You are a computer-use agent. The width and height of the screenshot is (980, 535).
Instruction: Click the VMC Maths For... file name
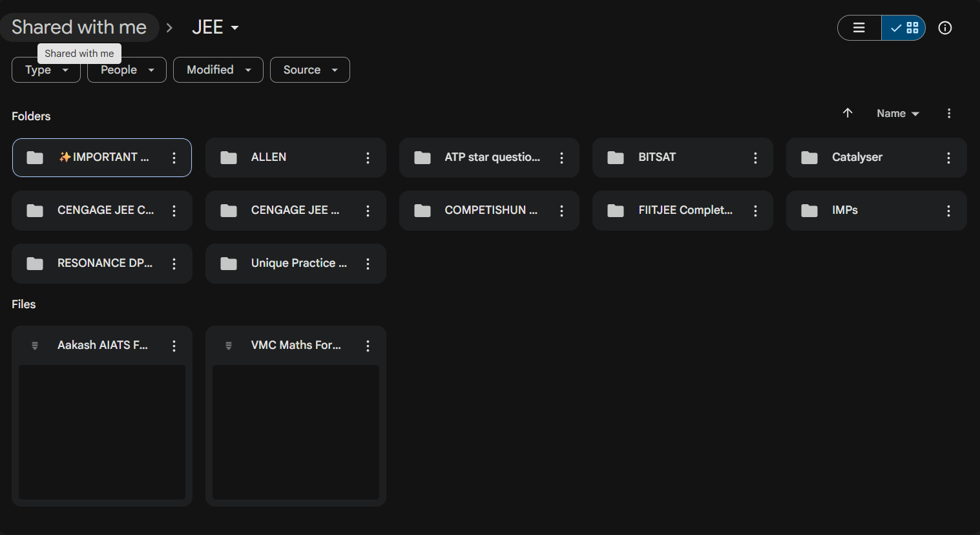coord(296,345)
